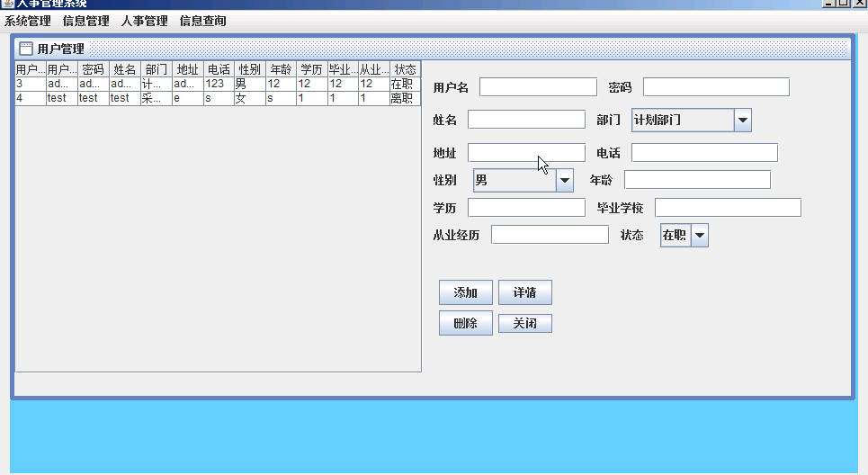The width and height of the screenshot is (868, 475).
Task: Select the 计划部门 combo box
Action: pyautogui.click(x=692, y=121)
